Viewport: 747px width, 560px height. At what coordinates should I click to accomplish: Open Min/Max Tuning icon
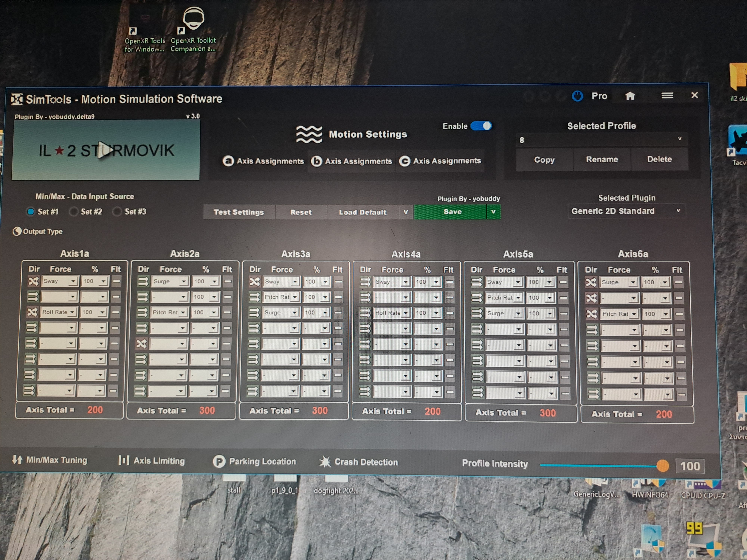click(x=17, y=459)
